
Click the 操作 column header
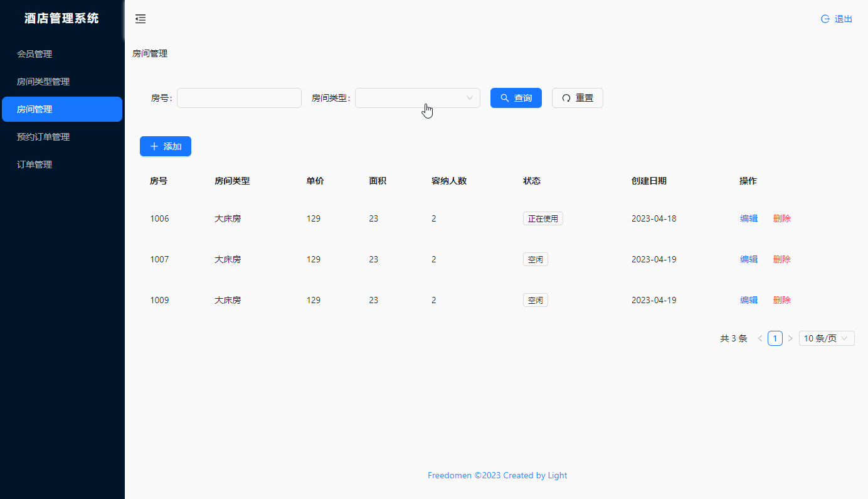(x=748, y=181)
